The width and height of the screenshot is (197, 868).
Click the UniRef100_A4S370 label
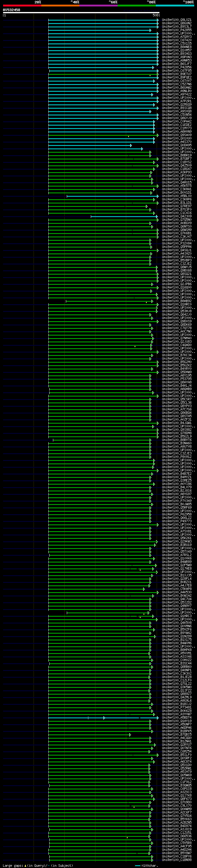click(176, 142)
